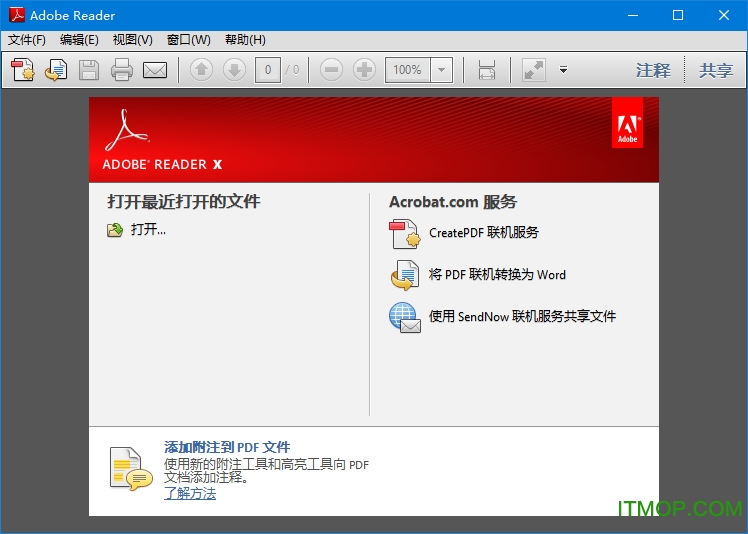Click the 100% zoom value field
Screen dimensions: 748x534
pyautogui.click(x=408, y=70)
